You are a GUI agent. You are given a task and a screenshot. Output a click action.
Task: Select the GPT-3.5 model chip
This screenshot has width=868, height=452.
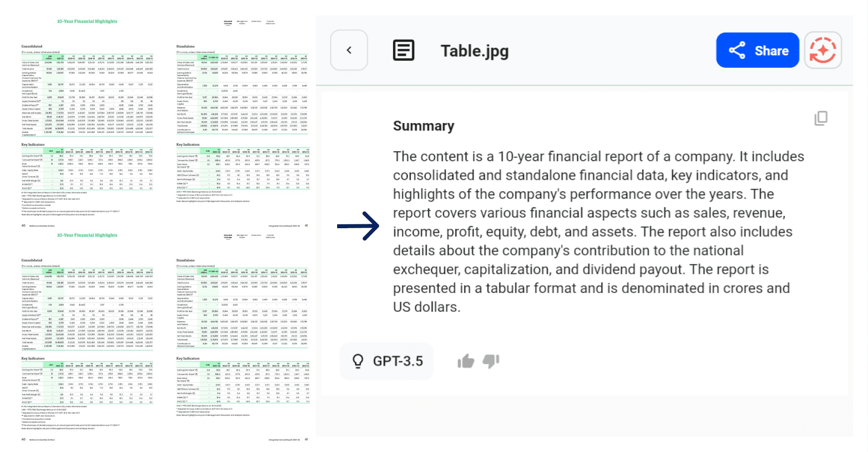387,361
